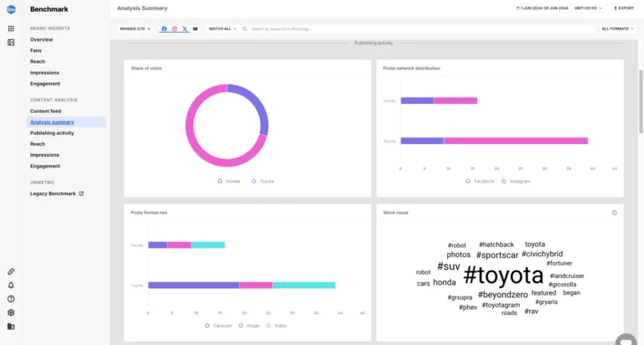Toggle Carousel legend in format mix
The height and width of the screenshot is (345, 644).
coord(219,325)
